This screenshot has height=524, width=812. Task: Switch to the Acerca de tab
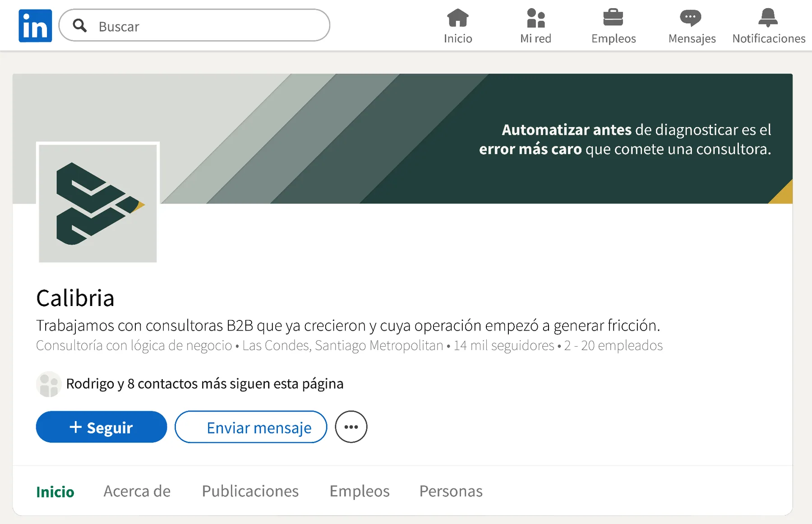coord(137,491)
